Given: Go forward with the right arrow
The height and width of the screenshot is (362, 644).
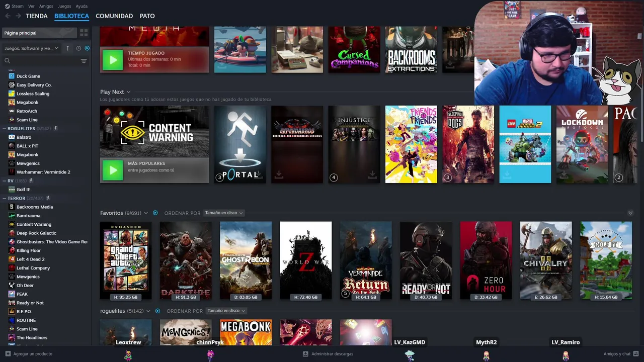Looking at the screenshot, I should tap(18, 16).
